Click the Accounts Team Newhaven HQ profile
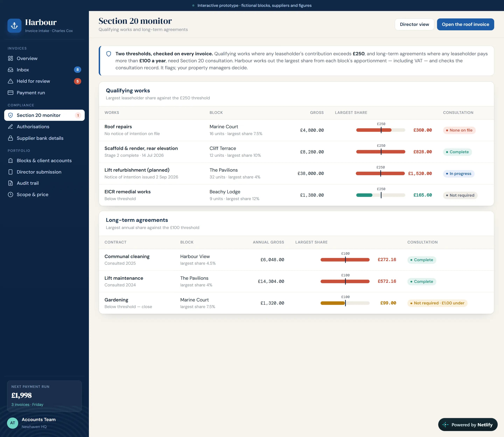Image resolution: width=504 pixels, height=437 pixels. click(44, 423)
